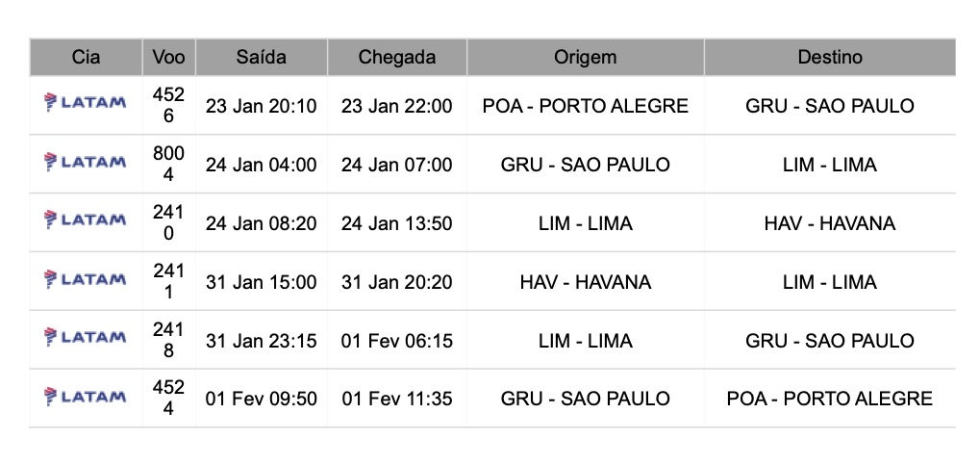Viewport: 980px width, 465px height.
Task: Click arrival time 24 Jan 13:50
Action: 396,223
